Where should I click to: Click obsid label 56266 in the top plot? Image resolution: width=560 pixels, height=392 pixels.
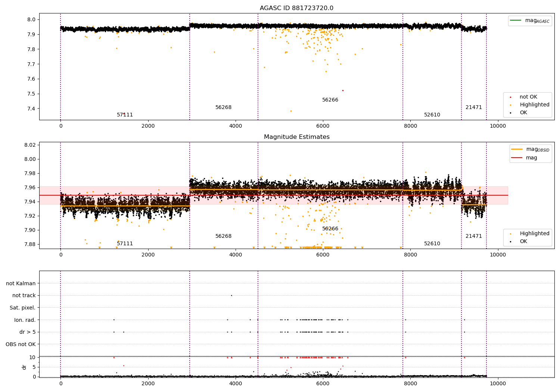(x=330, y=100)
